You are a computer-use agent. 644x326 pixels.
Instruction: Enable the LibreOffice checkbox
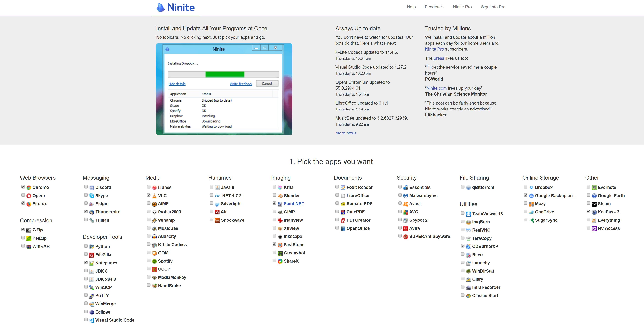coord(337,195)
